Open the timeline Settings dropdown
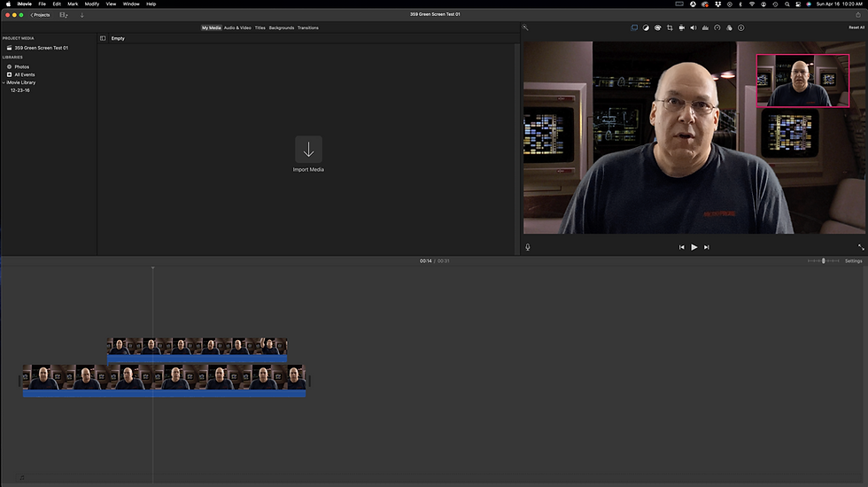 coord(853,260)
